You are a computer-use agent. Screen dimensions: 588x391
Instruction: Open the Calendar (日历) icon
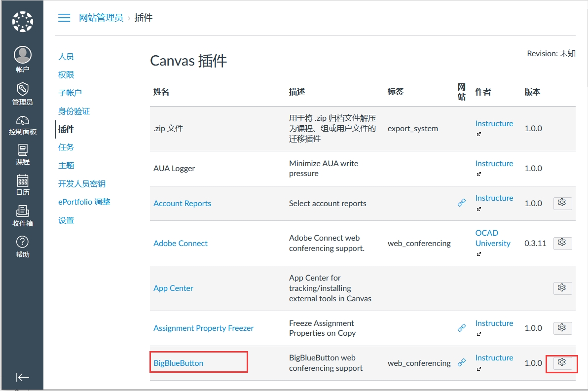click(x=22, y=180)
